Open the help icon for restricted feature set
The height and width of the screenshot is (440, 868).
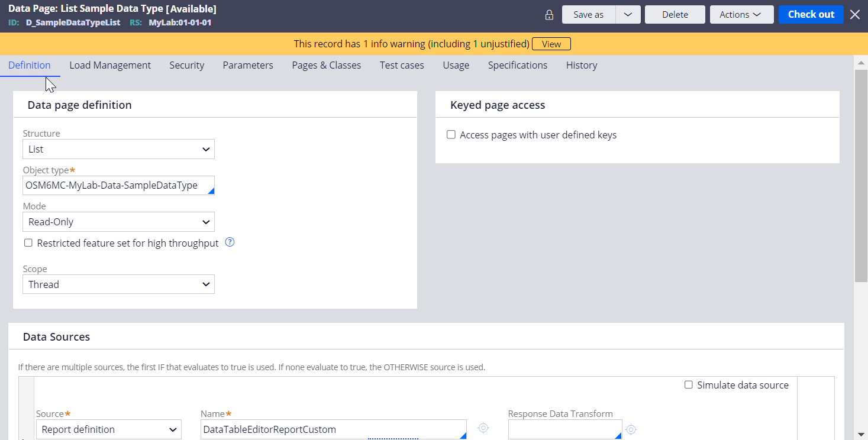pos(230,242)
